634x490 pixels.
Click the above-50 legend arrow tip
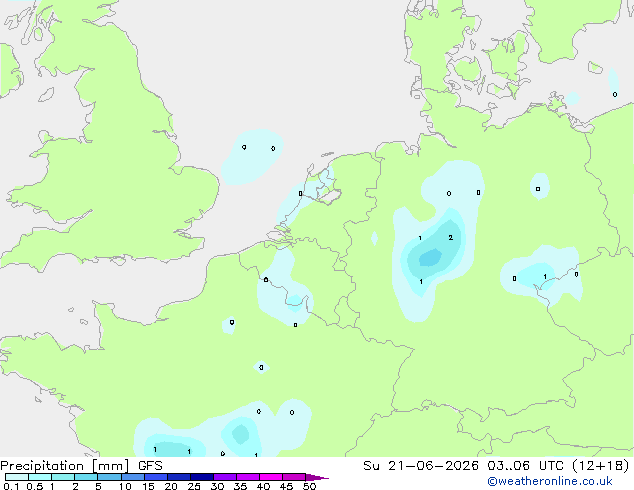click(x=317, y=477)
